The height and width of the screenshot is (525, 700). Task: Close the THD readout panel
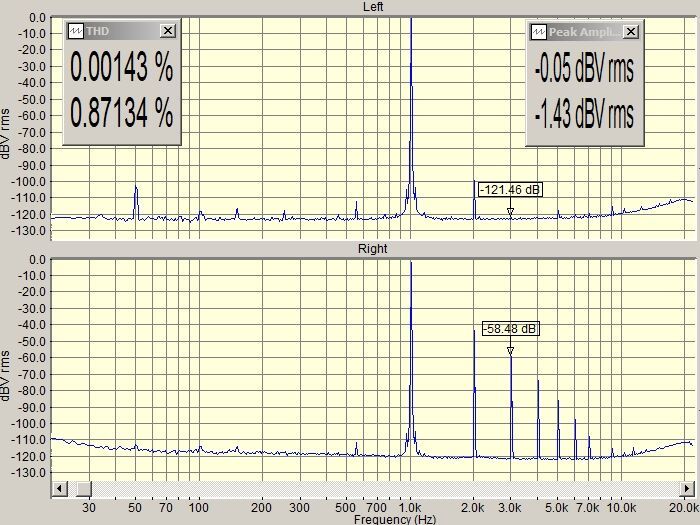[x=168, y=31]
